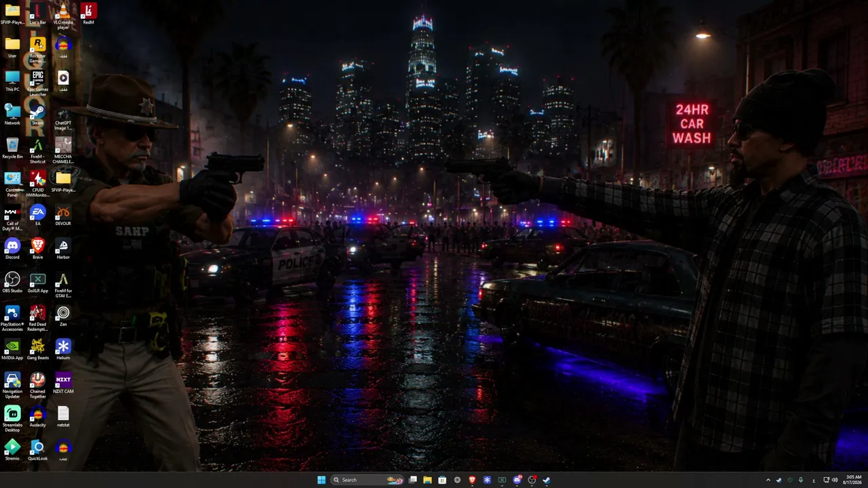The height and width of the screenshot is (488, 868).
Task: Select the FiveM - Shortcut icon
Action: tap(38, 150)
